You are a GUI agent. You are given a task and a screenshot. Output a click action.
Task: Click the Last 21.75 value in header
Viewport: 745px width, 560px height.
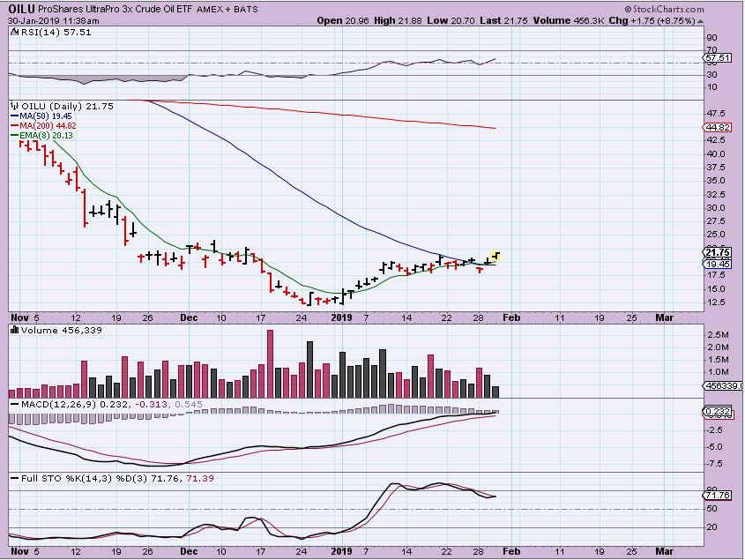pos(504,21)
